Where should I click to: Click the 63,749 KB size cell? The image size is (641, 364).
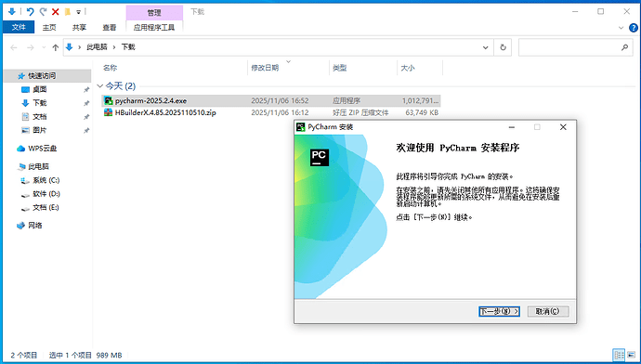click(x=422, y=112)
